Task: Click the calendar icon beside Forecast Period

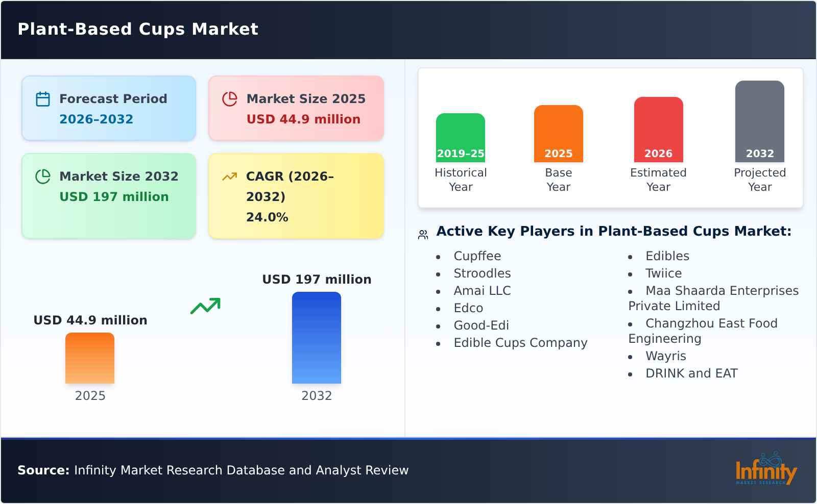Action: click(42, 98)
